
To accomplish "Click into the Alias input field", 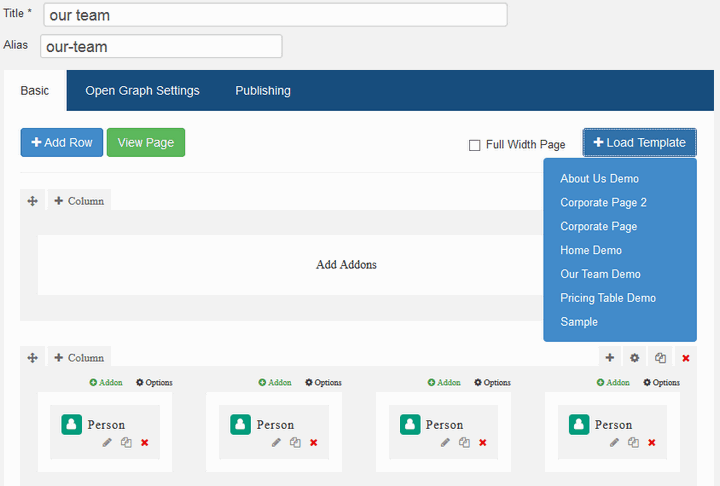I will tap(161, 47).
